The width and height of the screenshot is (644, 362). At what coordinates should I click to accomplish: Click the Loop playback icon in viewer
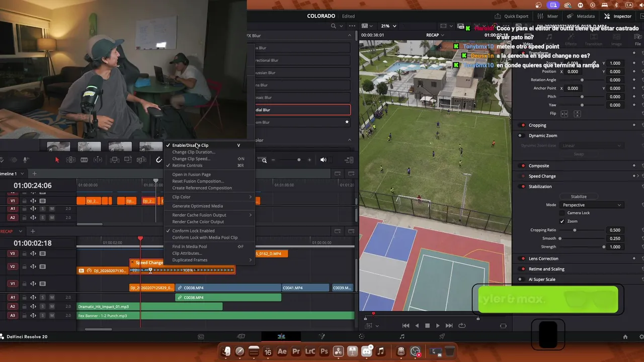[x=462, y=326]
